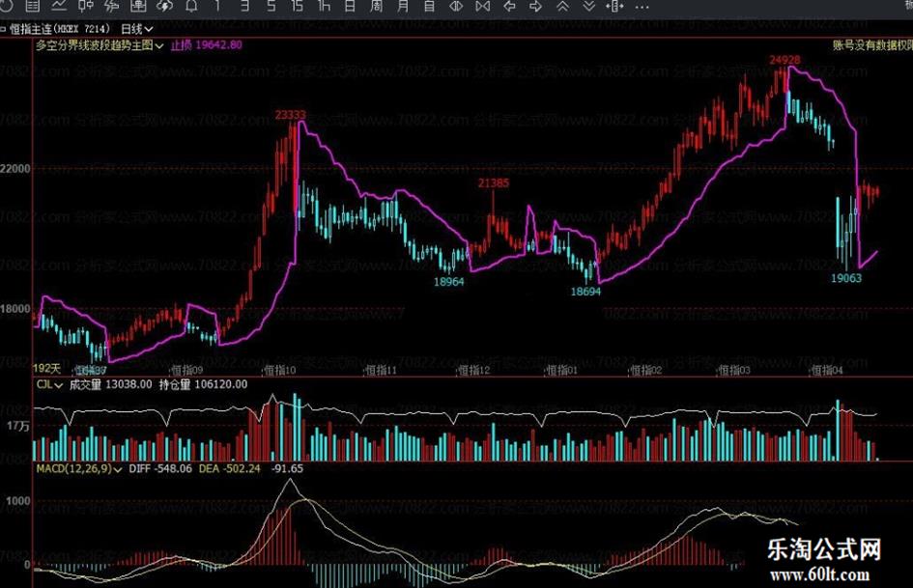
Task: Open the 多空分界线波段趋势主图 indicator dropdown
Action: click(x=100, y=45)
